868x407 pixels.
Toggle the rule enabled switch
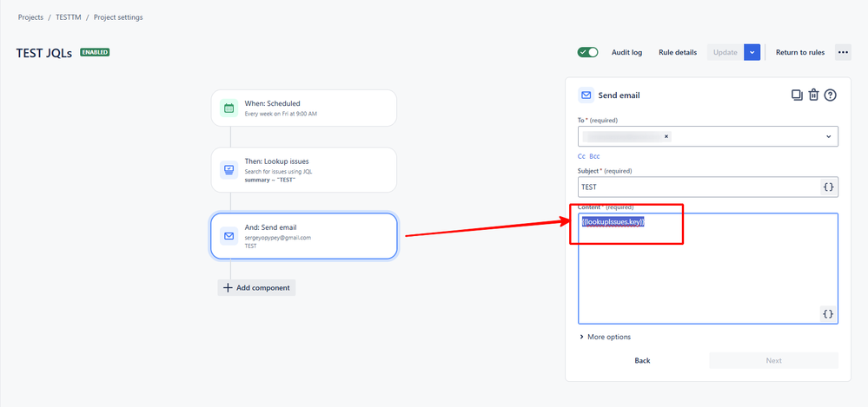pos(588,53)
